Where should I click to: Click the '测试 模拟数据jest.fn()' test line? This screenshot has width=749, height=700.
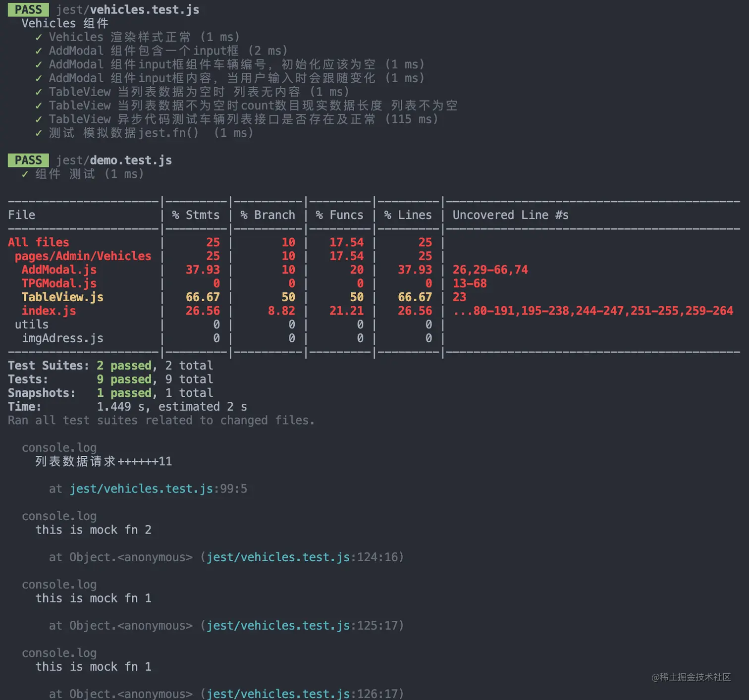pos(144,133)
